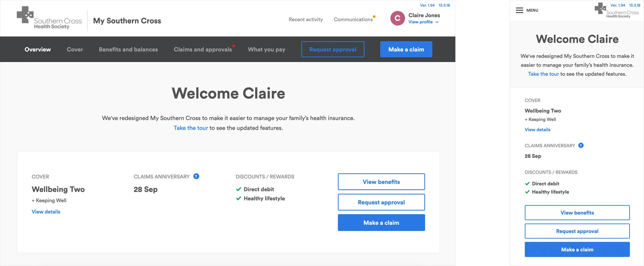Click the Healthy lifestyle checkmark in mobile view
The image size is (644, 266).
(527, 192)
